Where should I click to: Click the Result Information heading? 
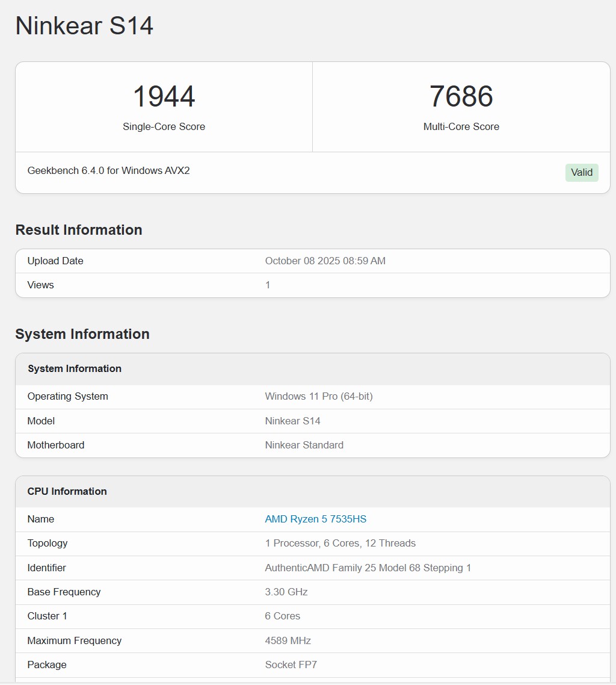(x=79, y=230)
